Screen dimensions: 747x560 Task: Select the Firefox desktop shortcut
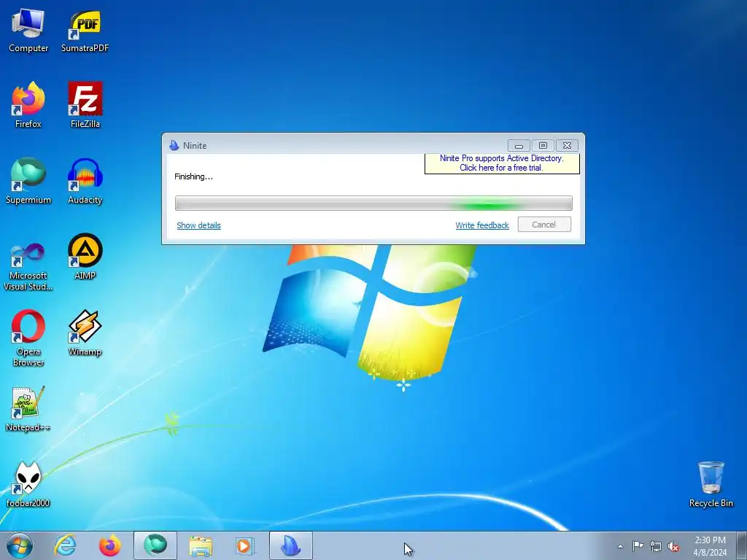(28, 105)
